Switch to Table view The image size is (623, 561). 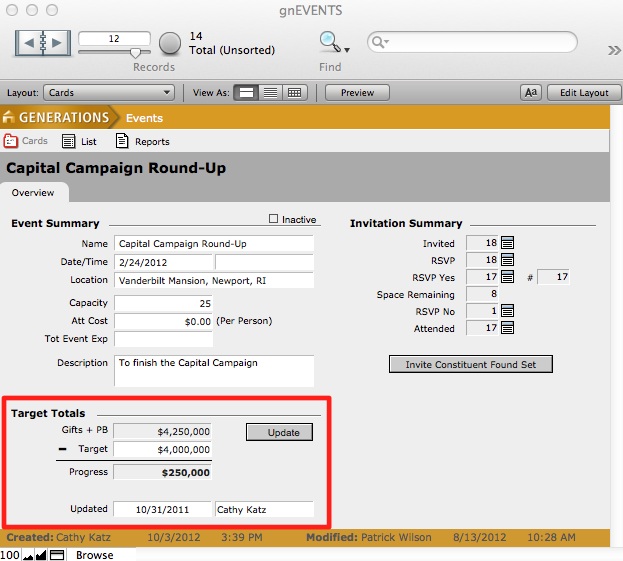click(294, 92)
